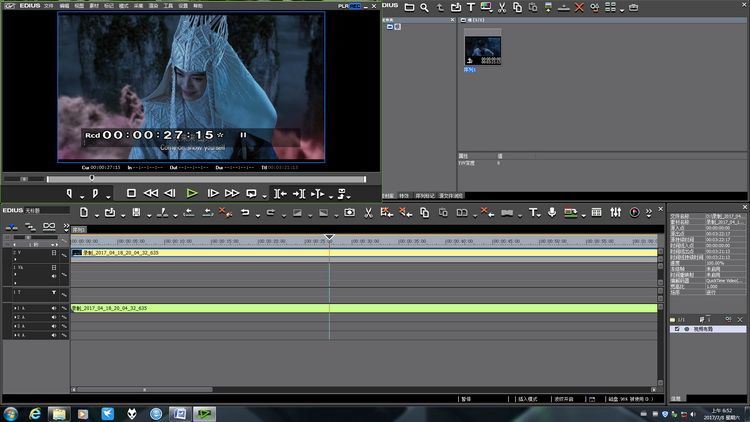The width and height of the screenshot is (750, 422).
Task: Open Voice Over microphone tool
Action: [x=551, y=212]
